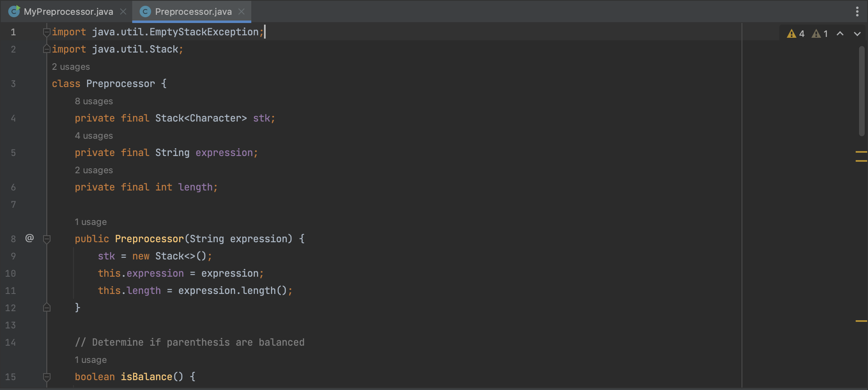Viewport: 868px width, 390px height.
Task: Click '8 usages' above the stk field
Action: tap(94, 101)
